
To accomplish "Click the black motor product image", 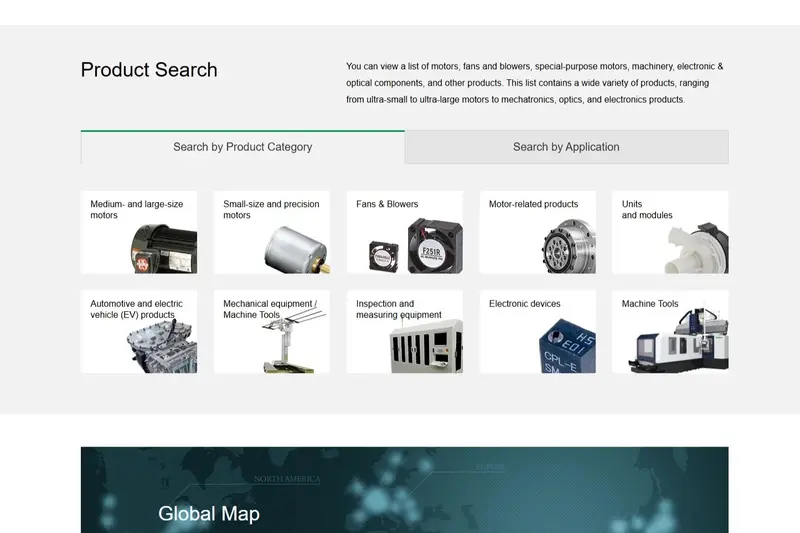I will tap(164, 249).
